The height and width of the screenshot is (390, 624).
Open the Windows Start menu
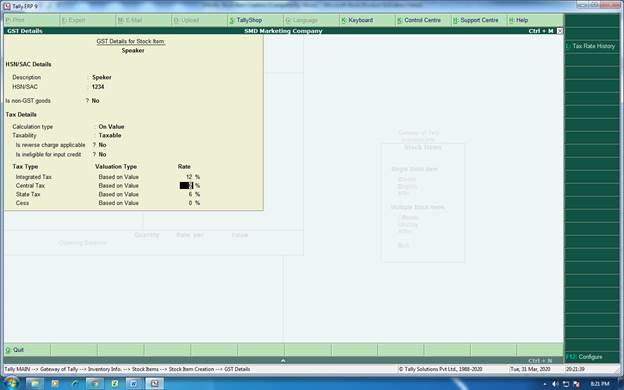point(11,383)
